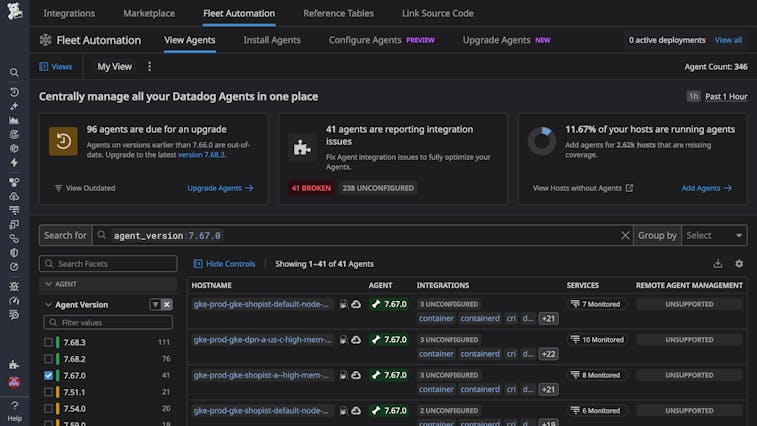Download the agents list
Image resolution: width=757 pixels, height=426 pixels.
pyautogui.click(x=718, y=264)
